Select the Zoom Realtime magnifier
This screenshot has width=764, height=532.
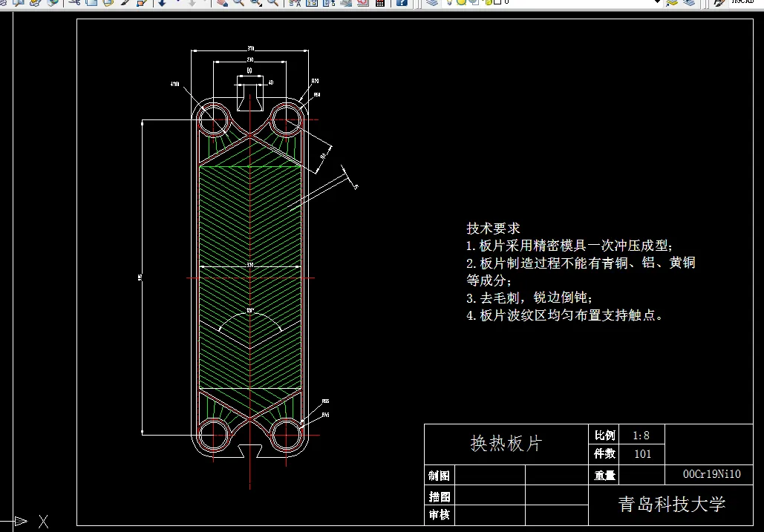click(x=238, y=2)
